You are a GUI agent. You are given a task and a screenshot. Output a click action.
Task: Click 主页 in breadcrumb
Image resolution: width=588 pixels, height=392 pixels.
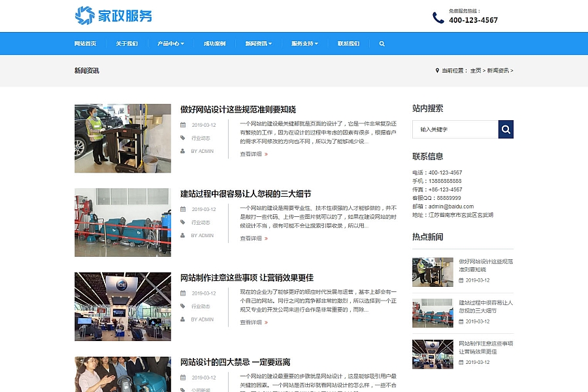pos(476,71)
